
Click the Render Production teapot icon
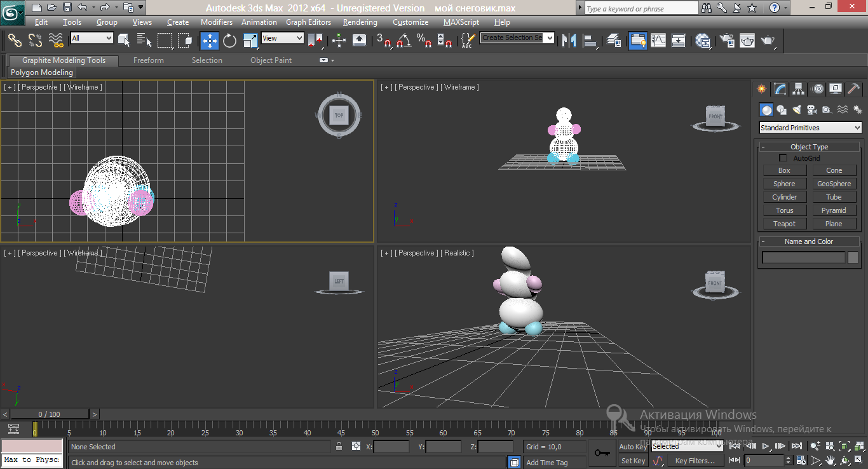768,41
